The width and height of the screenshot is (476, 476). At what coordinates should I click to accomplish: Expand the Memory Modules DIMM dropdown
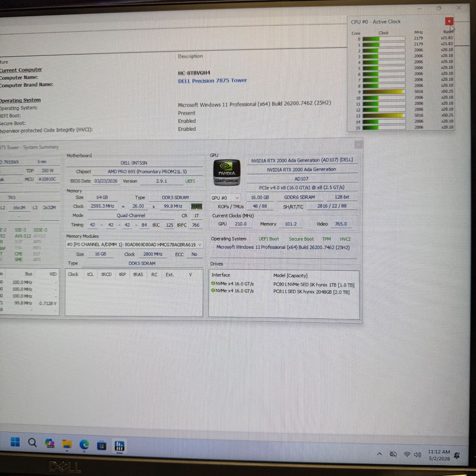pos(134,245)
